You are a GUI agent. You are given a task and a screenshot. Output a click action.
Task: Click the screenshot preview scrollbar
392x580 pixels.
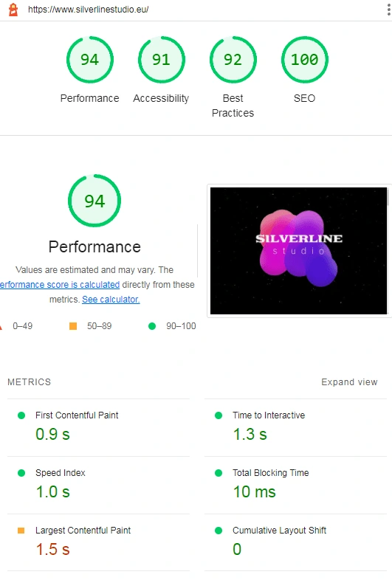tap(388, 196)
